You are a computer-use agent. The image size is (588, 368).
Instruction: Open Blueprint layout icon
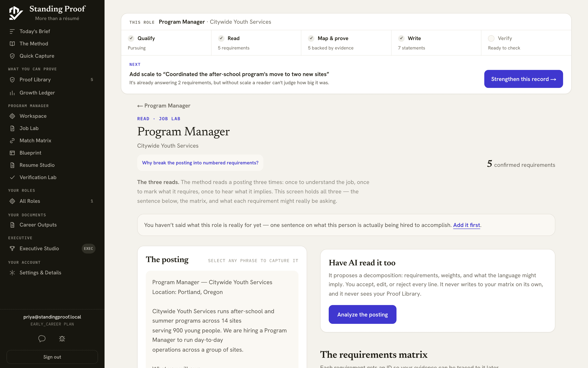(x=12, y=153)
